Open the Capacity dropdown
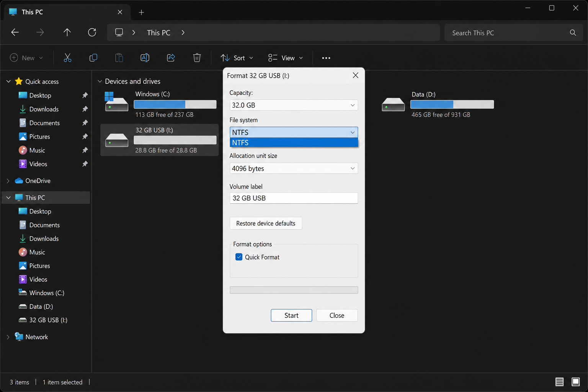588x392 pixels. (294, 105)
